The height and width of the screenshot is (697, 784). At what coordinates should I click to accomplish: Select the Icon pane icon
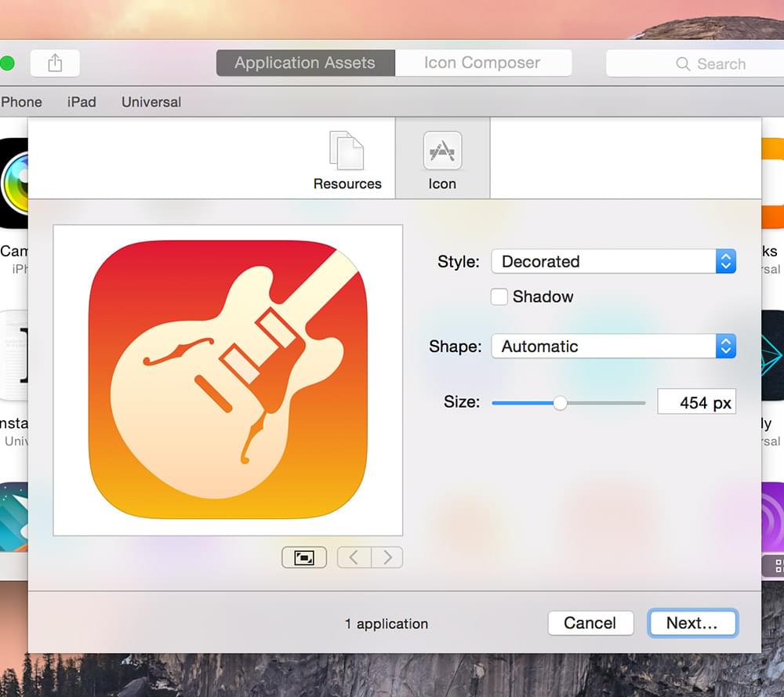(x=442, y=152)
